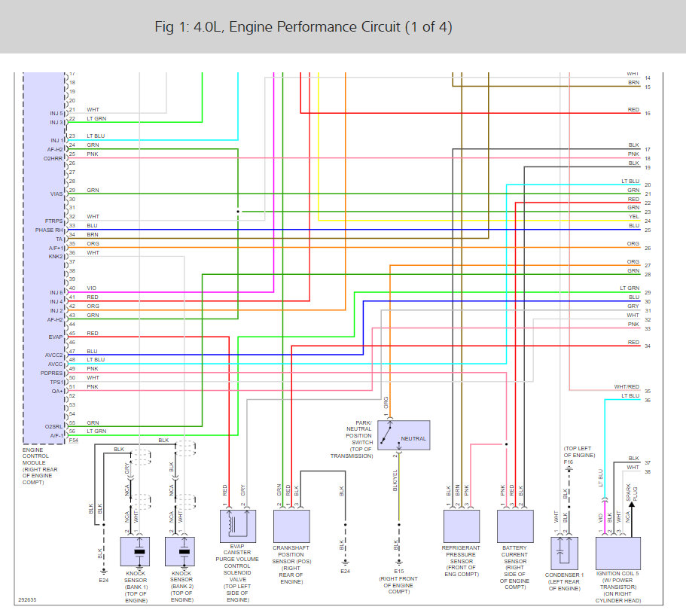686x616 pixels.
Task: Click the 'SPARK PLUG' label
Action: [632, 492]
